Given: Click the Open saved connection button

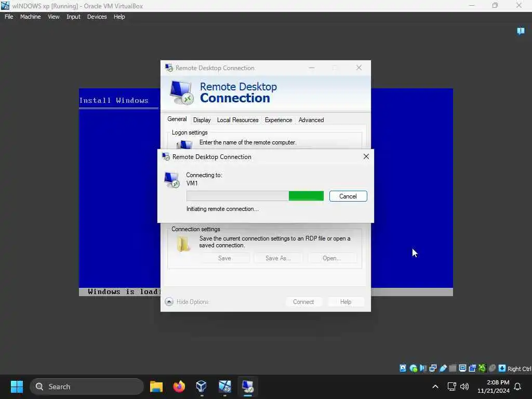Looking at the screenshot, I should click(332, 258).
